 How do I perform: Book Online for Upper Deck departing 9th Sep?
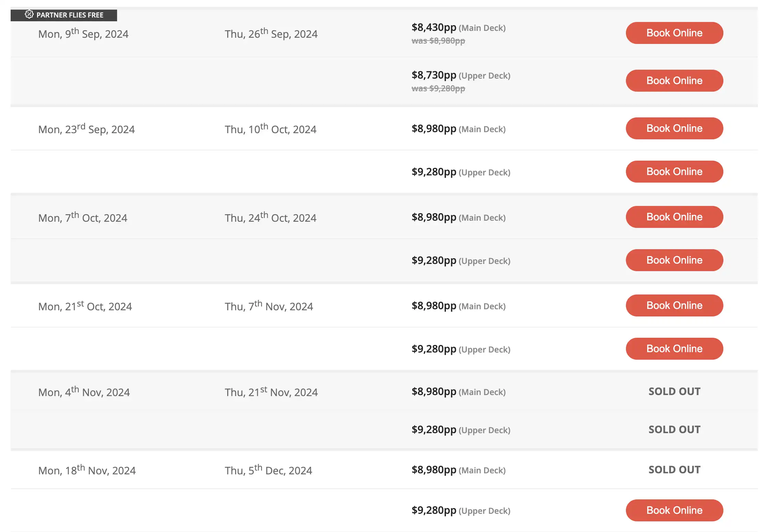pyautogui.click(x=674, y=80)
